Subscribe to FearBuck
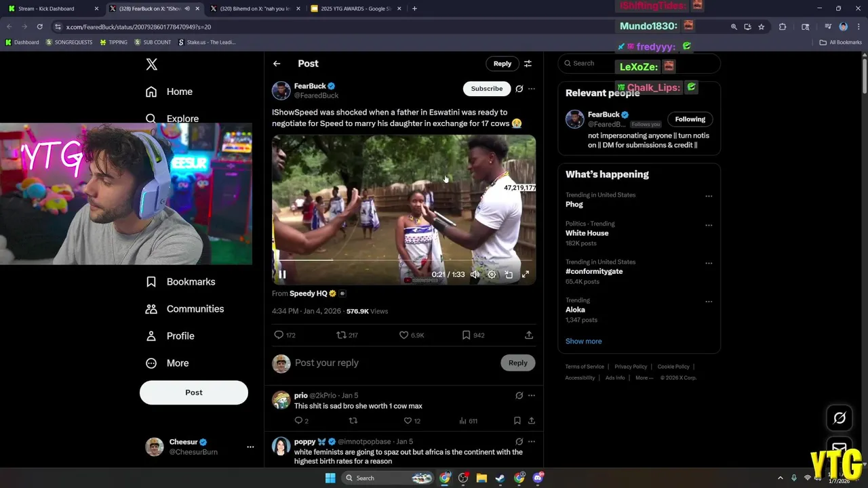 487,89
